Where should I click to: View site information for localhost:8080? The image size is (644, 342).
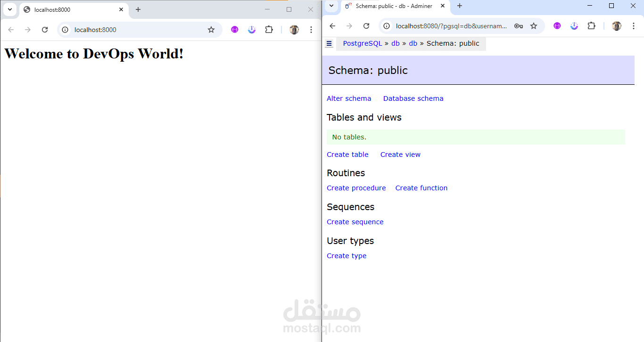click(387, 26)
